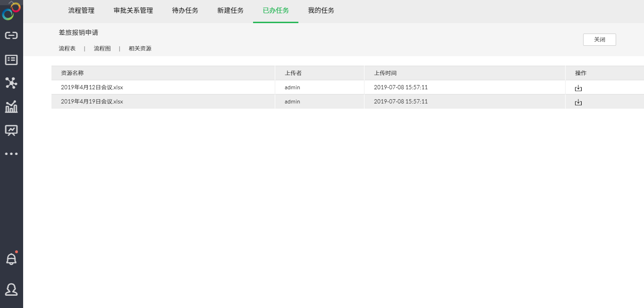Screen dimensions: 644x308
Task: Select the 新建任务 tab
Action: [230, 10]
